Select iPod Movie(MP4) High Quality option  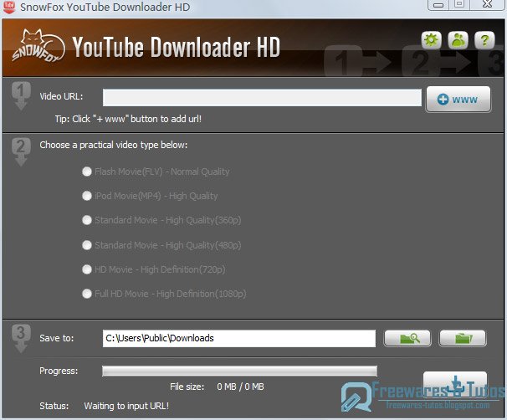click(150, 196)
